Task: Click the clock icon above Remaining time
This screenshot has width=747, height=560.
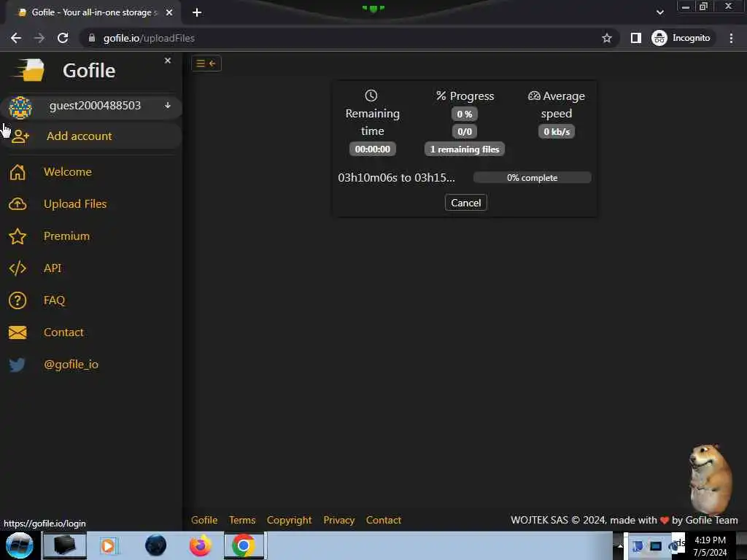Action: pos(371,96)
